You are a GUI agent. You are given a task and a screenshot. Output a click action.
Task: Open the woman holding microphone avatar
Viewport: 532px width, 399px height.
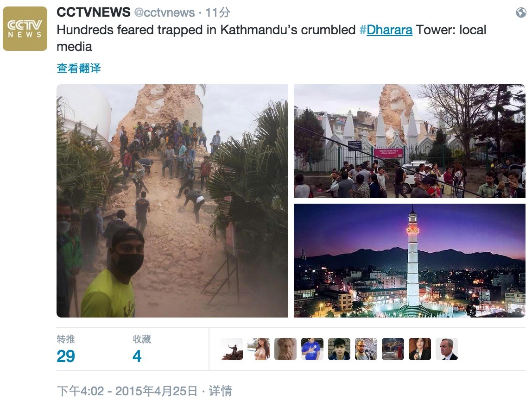tap(420, 349)
